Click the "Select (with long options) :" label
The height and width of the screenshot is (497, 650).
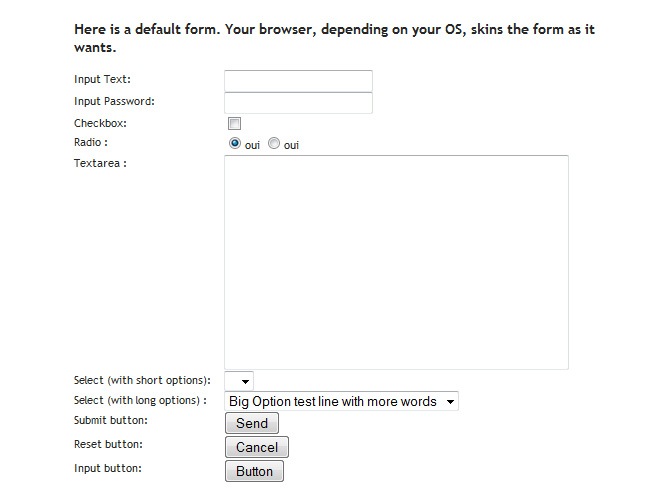coord(140,400)
